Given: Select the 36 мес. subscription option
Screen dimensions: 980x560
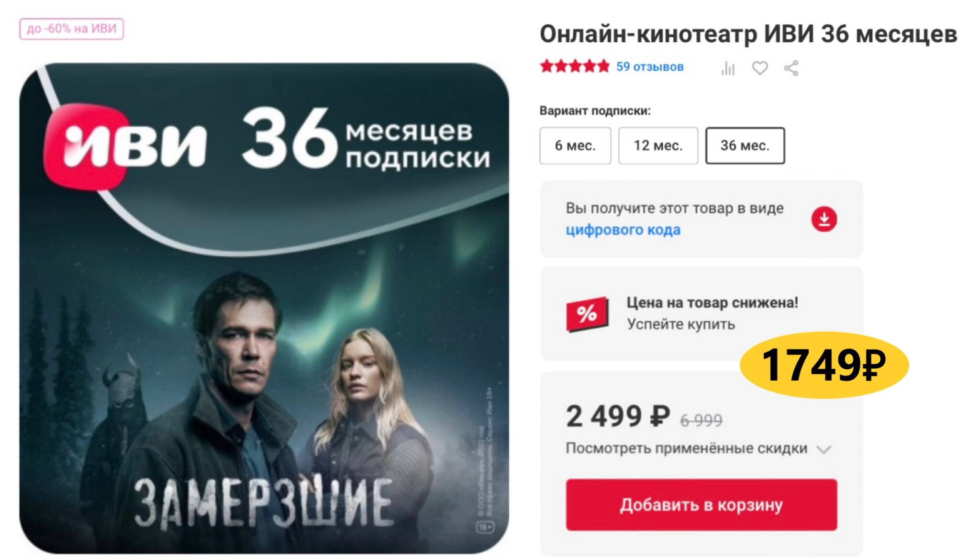Looking at the screenshot, I should click(745, 145).
